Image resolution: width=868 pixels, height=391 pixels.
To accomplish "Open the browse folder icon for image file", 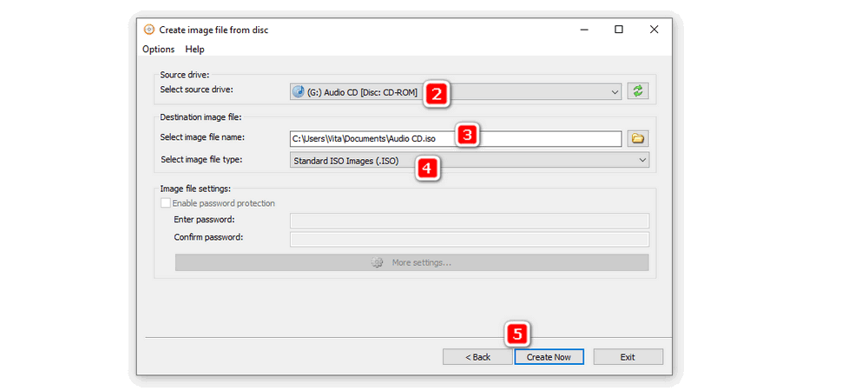I will 638,138.
